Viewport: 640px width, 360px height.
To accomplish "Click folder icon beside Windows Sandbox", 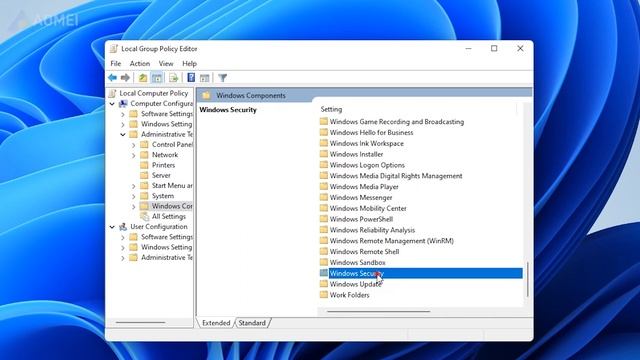I will pyautogui.click(x=324, y=262).
